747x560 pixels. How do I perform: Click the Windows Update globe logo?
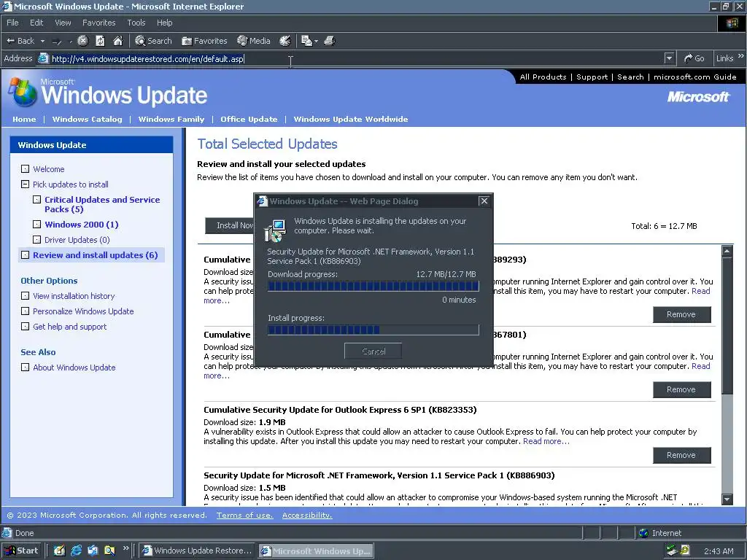[x=23, y=93]
